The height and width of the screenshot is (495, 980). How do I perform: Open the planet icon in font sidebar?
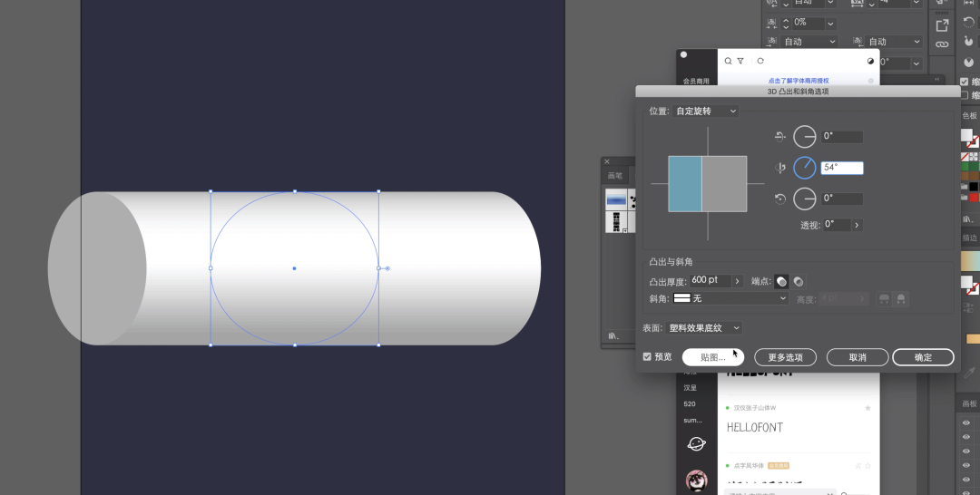pyautogui.click(x=696, y=443)
